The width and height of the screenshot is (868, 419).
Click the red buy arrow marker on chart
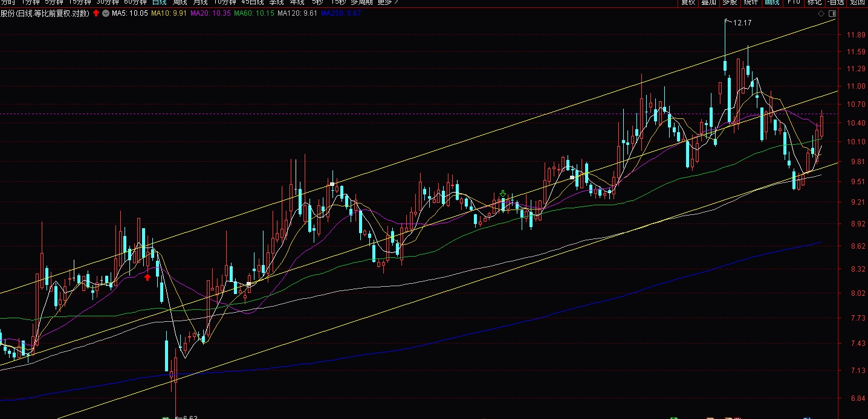147,277
